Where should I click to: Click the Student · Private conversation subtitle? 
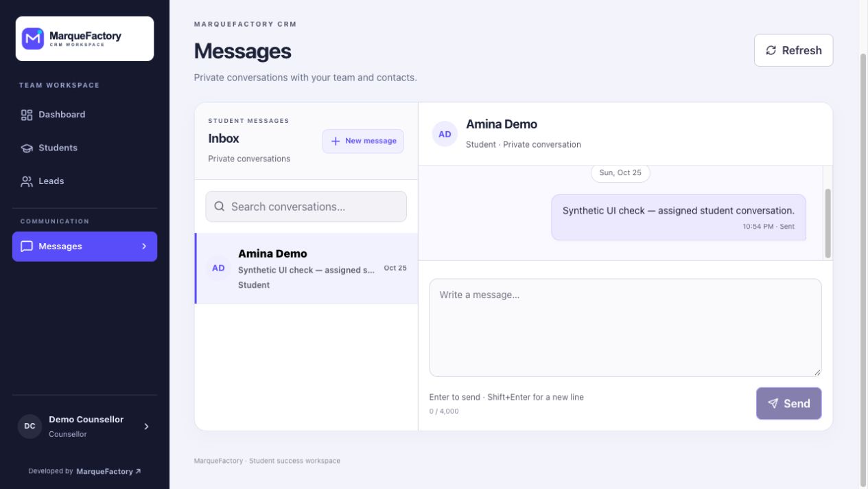[524, 144]
